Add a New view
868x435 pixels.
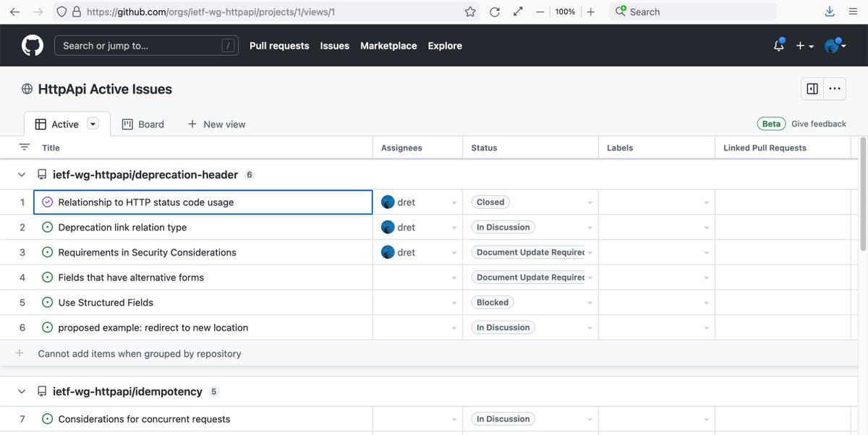tap(216, 124)
